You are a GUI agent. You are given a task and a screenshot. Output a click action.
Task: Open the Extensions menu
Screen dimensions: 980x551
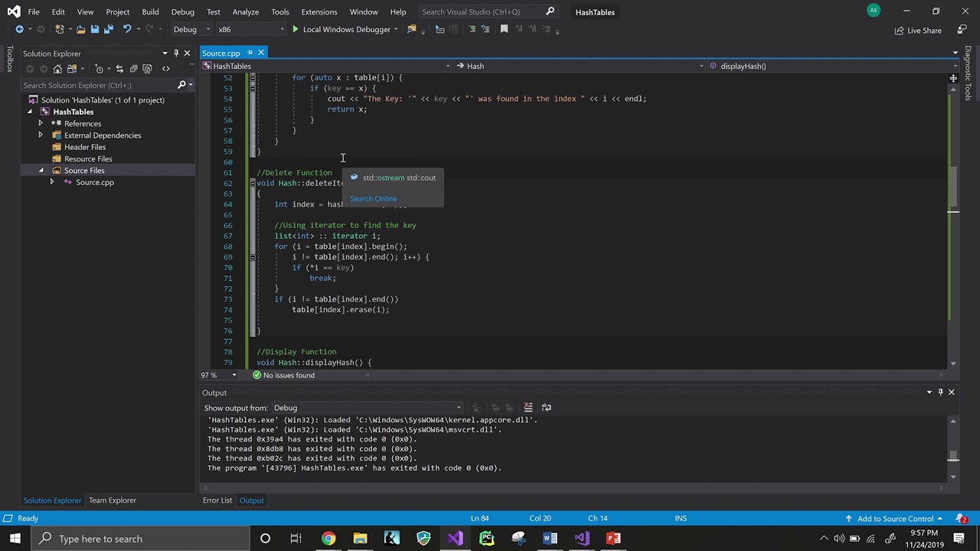[319, 11]
